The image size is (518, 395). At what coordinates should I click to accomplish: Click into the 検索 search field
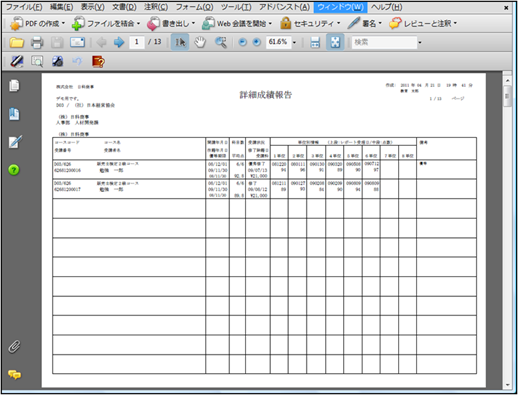click(384, 42)
